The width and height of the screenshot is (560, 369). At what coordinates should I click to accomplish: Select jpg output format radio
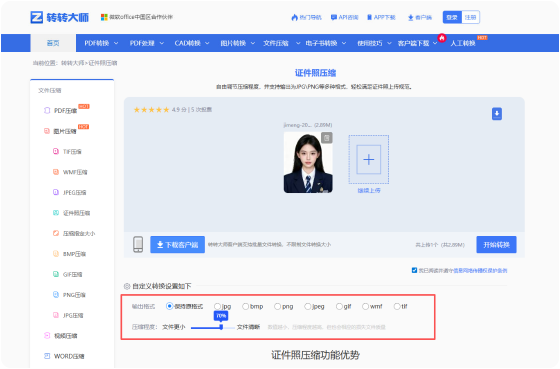click(x=217, y=306)
